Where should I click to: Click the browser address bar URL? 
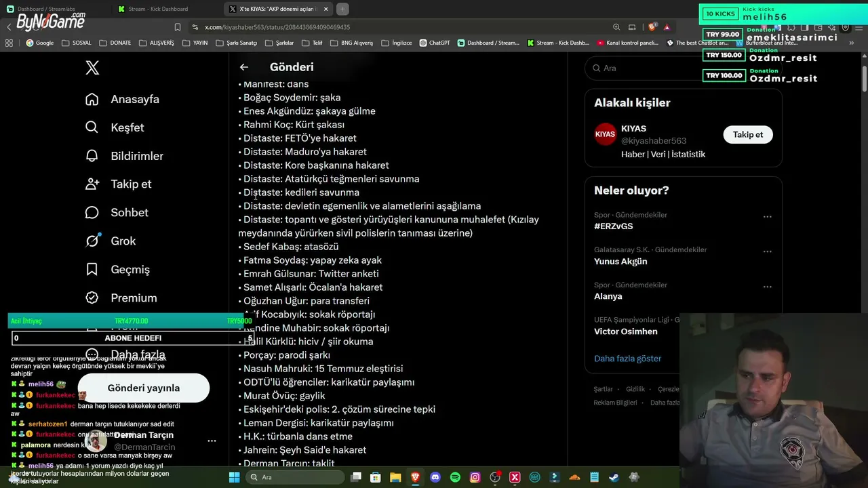tap(277, 27)
